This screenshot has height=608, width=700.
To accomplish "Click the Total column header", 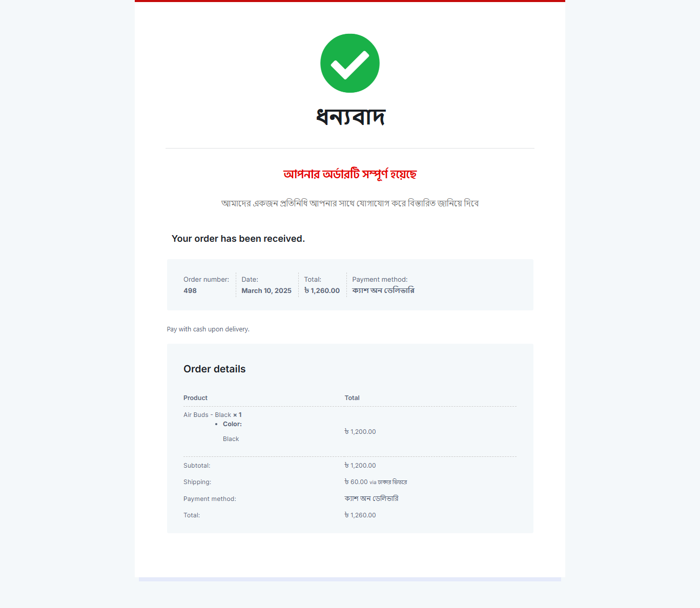I will click(352, 398).
